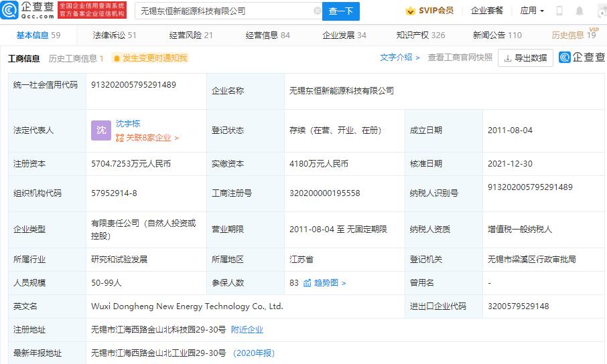Screen dimensions: 607x364
Task: Click the SVIP crown icon
Action: pos(410,11)
